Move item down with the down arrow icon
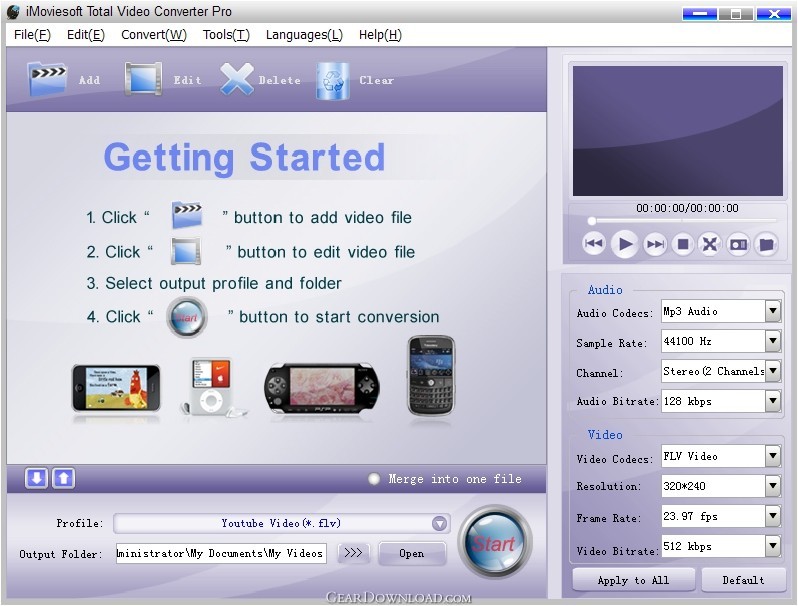798x606 pixels. point(37,478)
